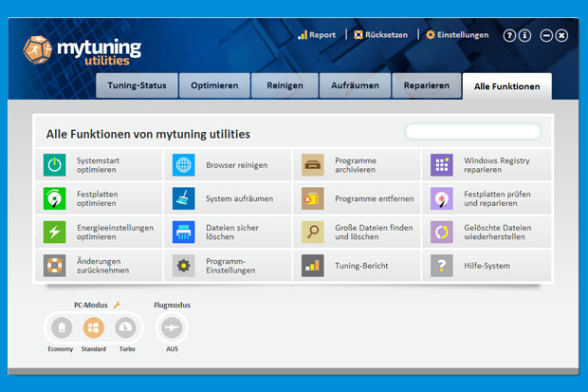
Task: Minimize the mytuning utilities window
Action: [546, 36]
